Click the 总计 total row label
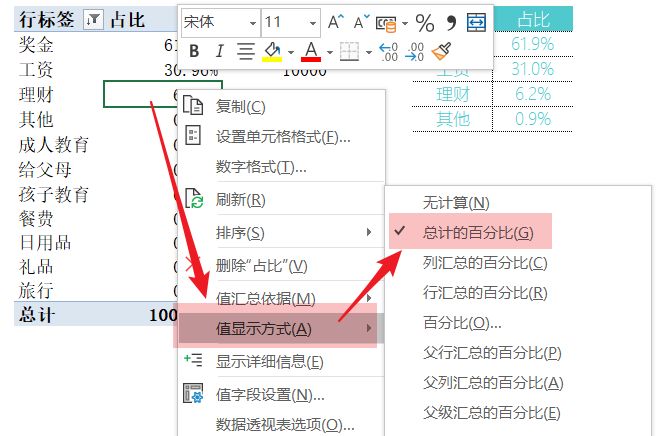Screen dimensions: 664x436 [x=37, y=315]
